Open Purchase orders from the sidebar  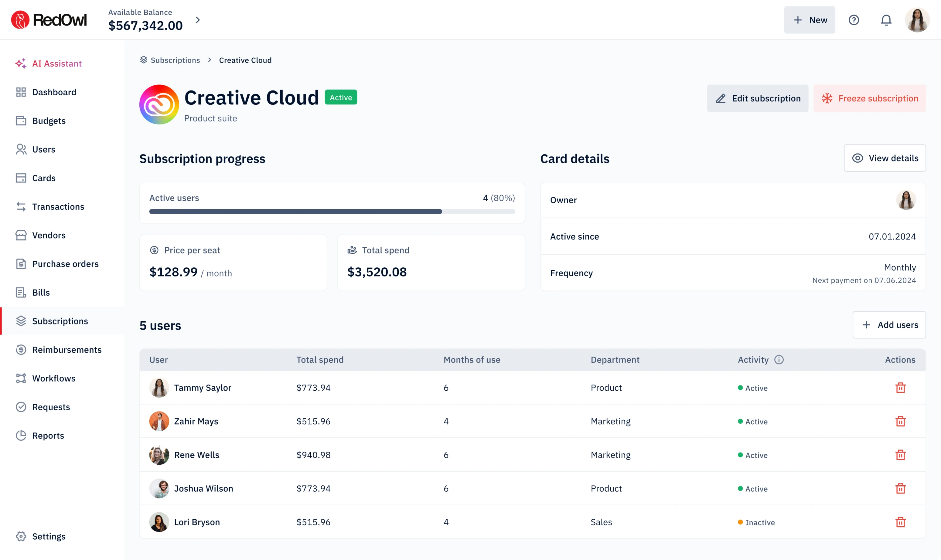pyautogui.click(x=65, y=264)
